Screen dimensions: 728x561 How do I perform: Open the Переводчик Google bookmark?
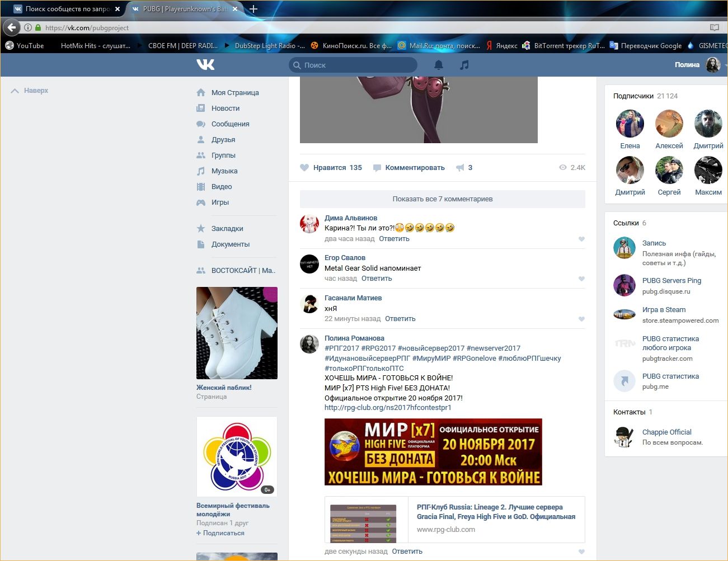pos(646,46)
